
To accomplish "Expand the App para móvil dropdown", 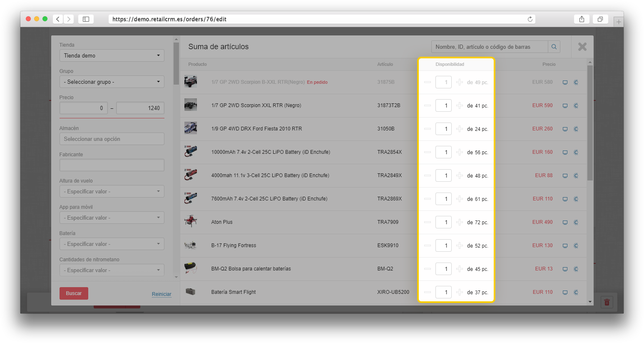I will click(x=112, y=218).
